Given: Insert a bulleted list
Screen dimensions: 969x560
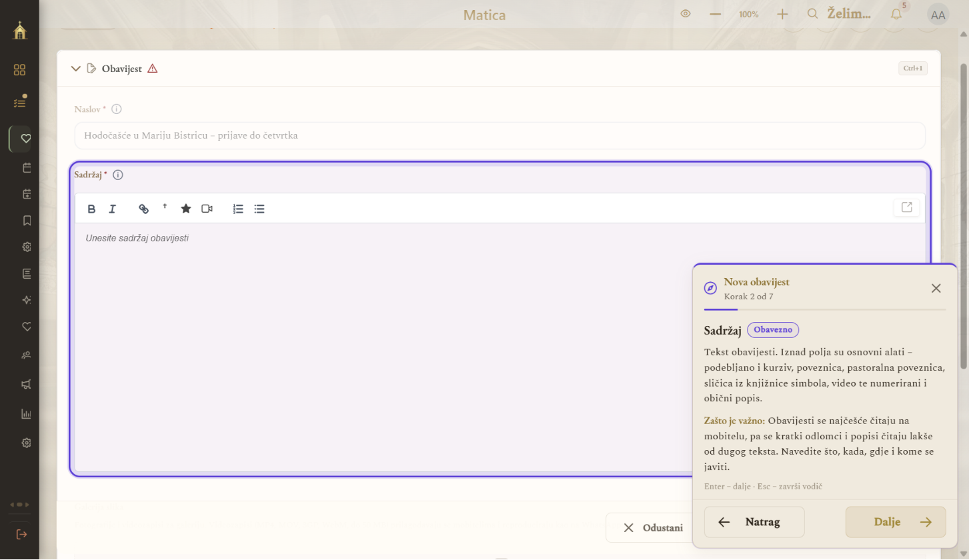Looking at the screenshot, I should [x=259, y=209].
